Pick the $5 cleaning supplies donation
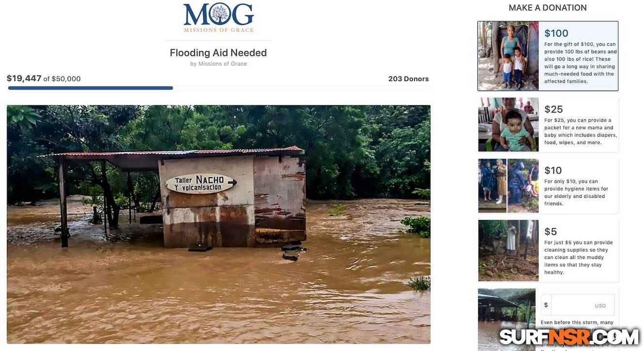The width and height of the screenshot is (644, 351). 548,250
